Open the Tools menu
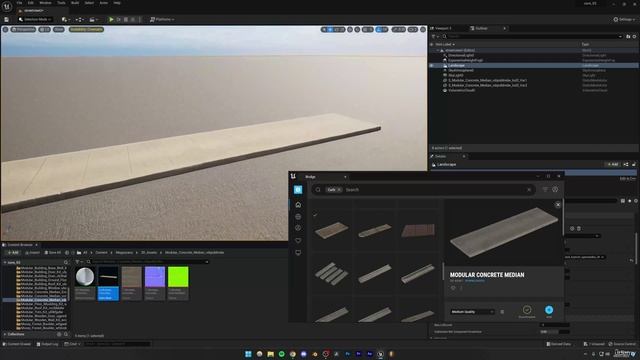640x360 pixels. (61, 3)
